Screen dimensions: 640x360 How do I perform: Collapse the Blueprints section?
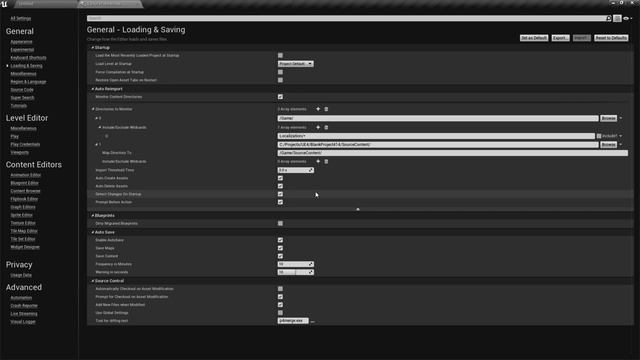click(93, 216)
